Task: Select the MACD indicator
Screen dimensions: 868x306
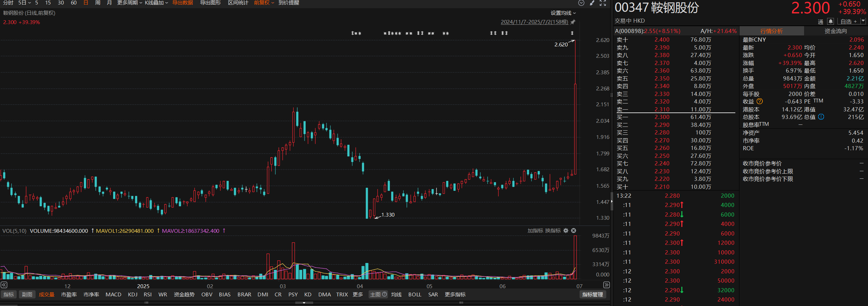Action: (113, 294)
